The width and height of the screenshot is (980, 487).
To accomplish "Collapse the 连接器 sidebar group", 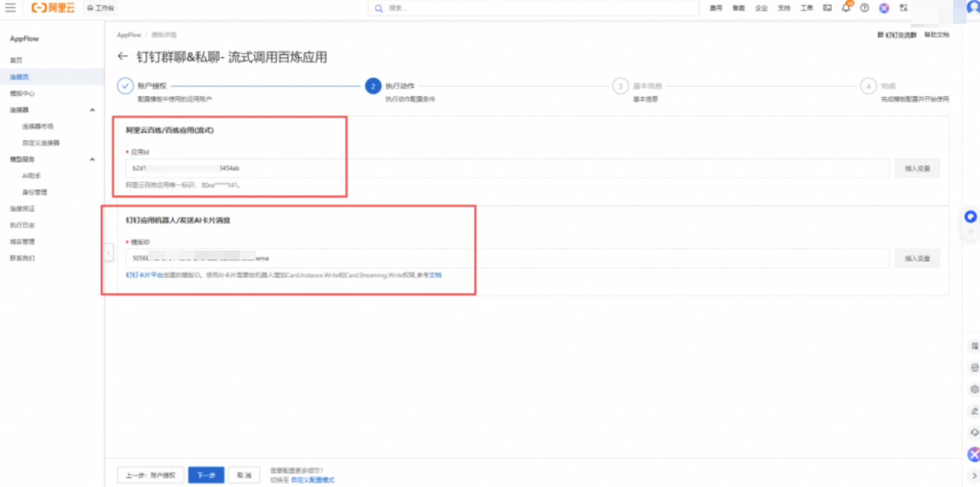I will click(92, 110).
